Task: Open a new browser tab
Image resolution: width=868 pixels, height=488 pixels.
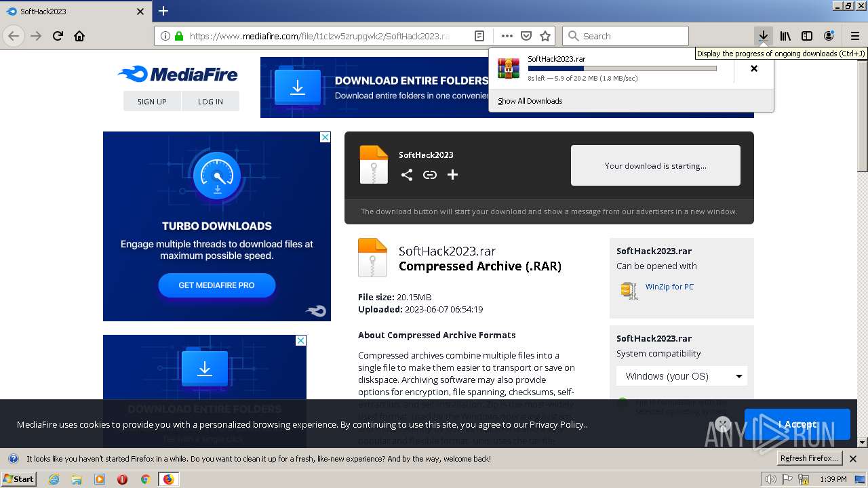Action: tap(163, 11)
